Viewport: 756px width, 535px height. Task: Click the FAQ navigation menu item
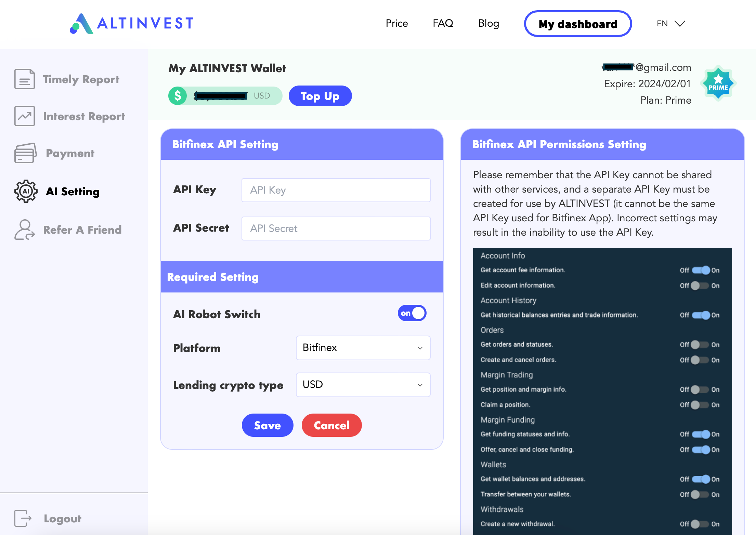[442, 23]
